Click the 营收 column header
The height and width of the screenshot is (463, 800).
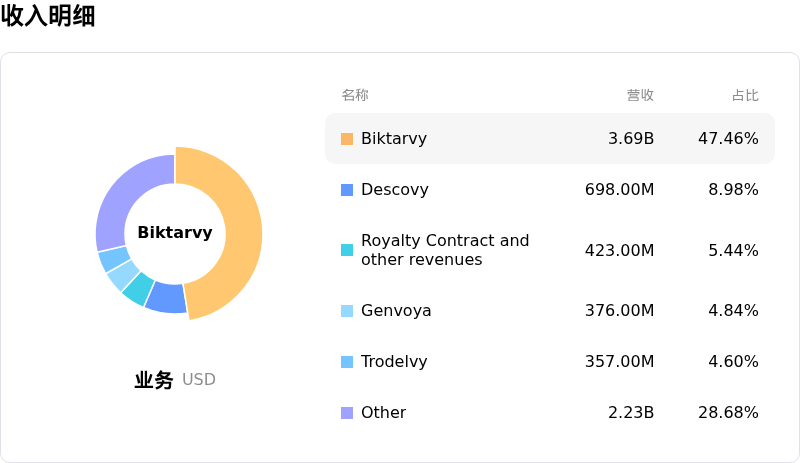(x=640, y=95)
